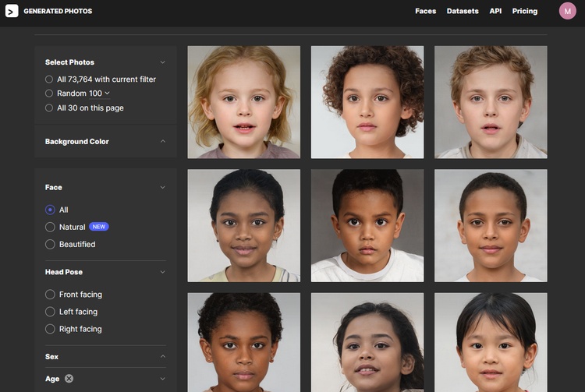Click the Generated Photos logo icon
585x392 pixels.
(x=12, y=11)
